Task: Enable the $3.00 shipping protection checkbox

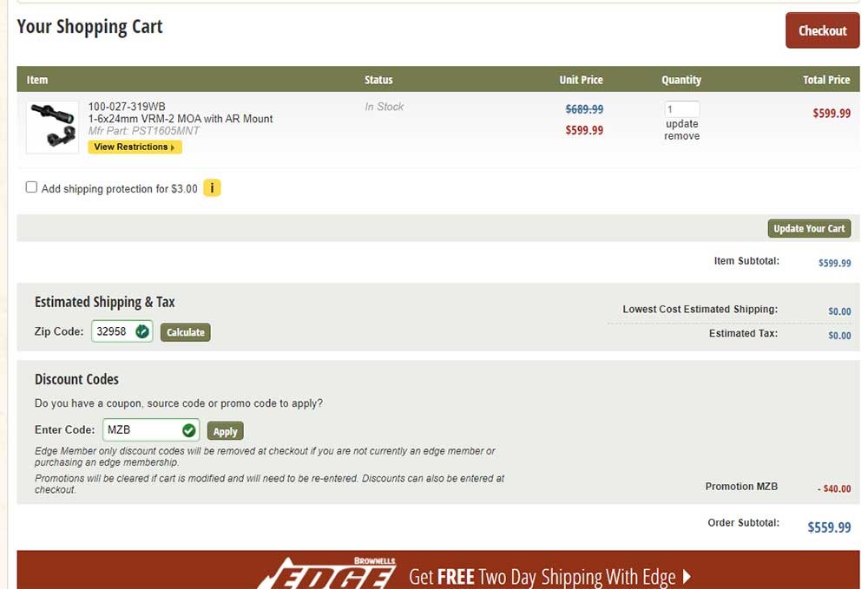Action: (32, 187)
